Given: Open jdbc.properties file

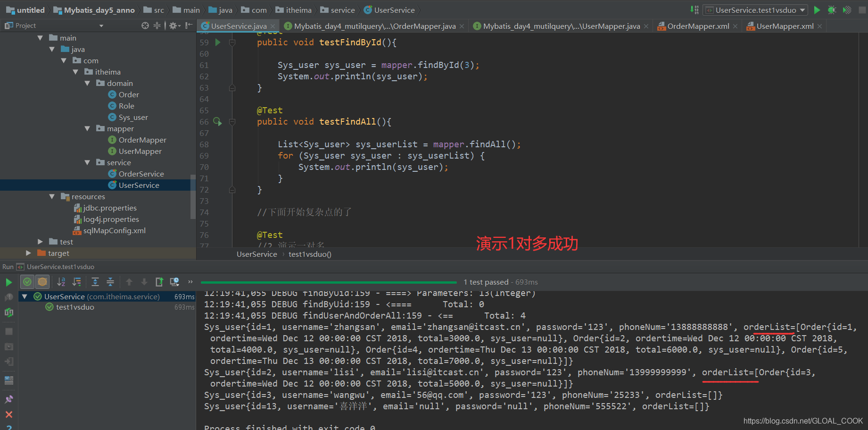Looking at the screenshot, I should click(109, 208).
